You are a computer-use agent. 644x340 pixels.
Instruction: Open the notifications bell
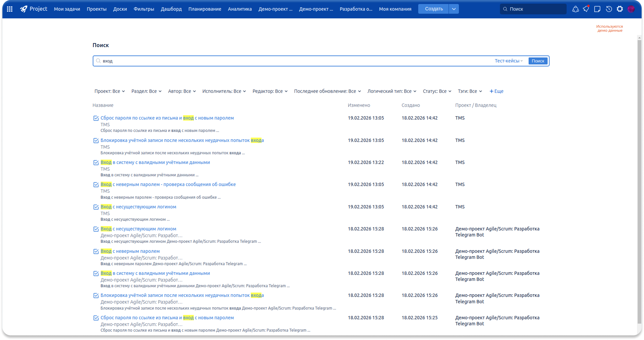(x=586, y=9)
